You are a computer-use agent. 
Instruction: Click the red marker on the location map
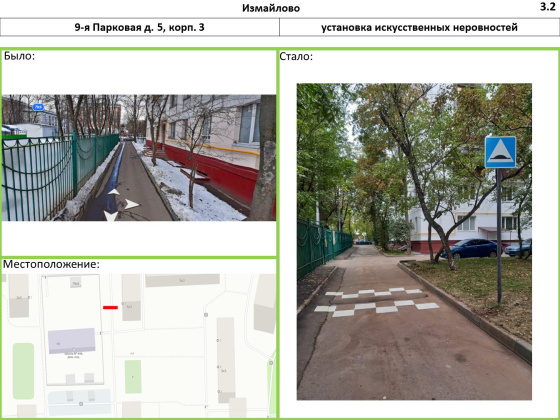[110, 307]
